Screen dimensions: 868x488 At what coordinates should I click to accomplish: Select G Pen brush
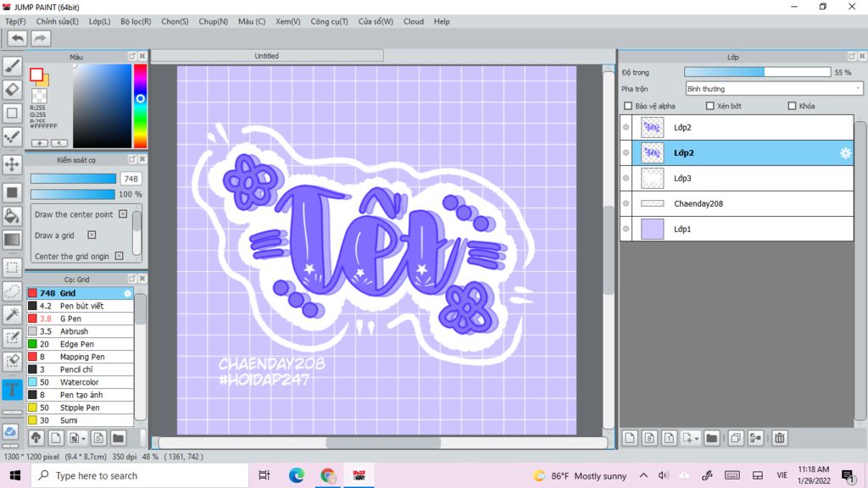81,319
